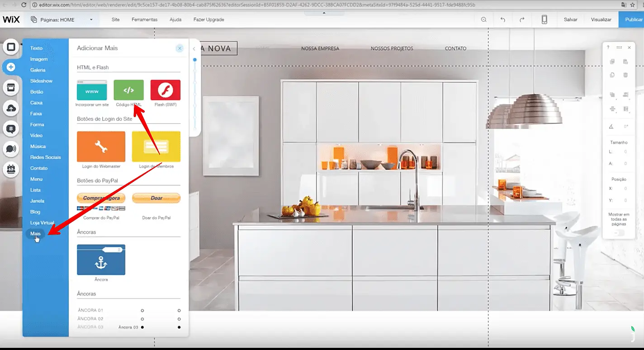
Task: Open the Páginas: HOME dropdown
Action: coord(62,19)
